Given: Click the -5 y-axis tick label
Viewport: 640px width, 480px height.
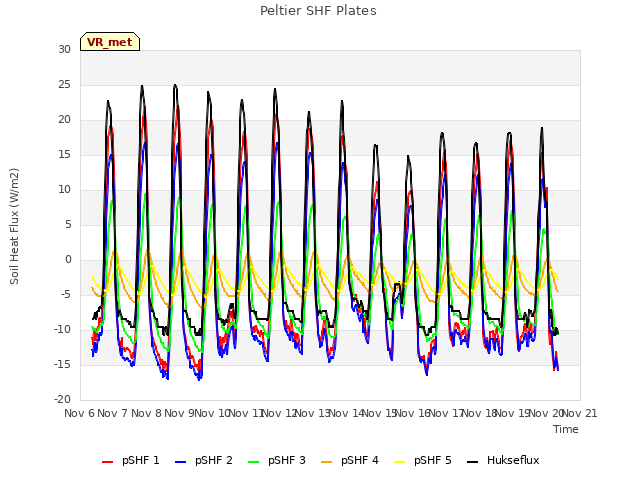Looking at the screenshot, I should [x=66, y=295].
